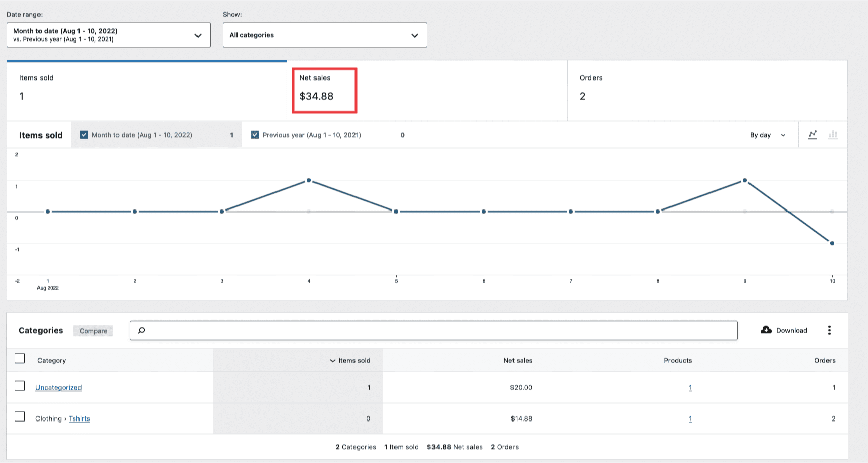This screenshot has height=463, width=868.
Task: Click inside the Categories search field
Action: pyautogui.click(x=354, y=330)
